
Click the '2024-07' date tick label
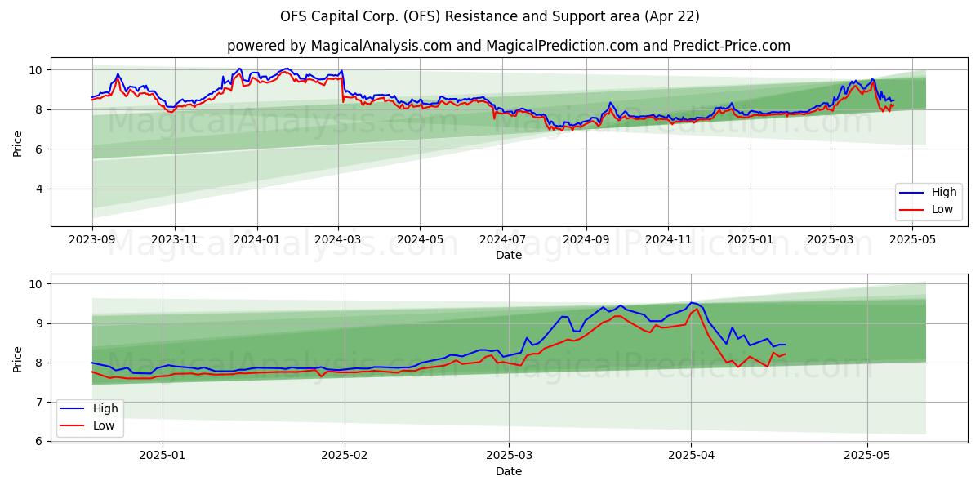click(502, 240)
